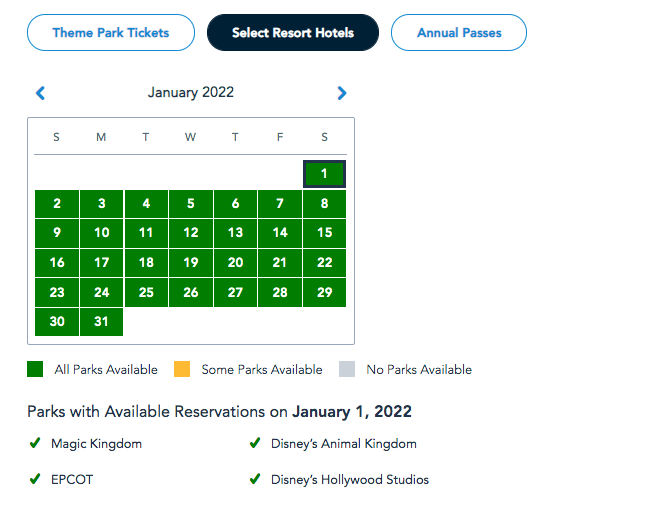Go to previous month arrow
This screenshot has height=505, width=650.
click(x=40, y=93)
